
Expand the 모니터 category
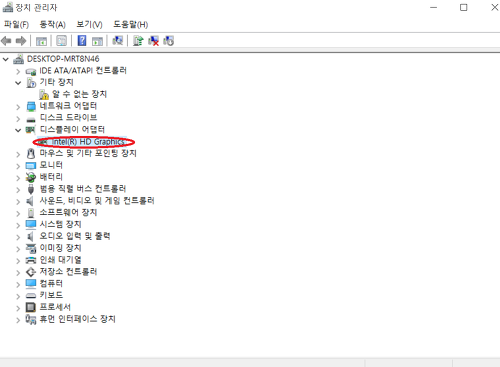click(x=18, y=166)
